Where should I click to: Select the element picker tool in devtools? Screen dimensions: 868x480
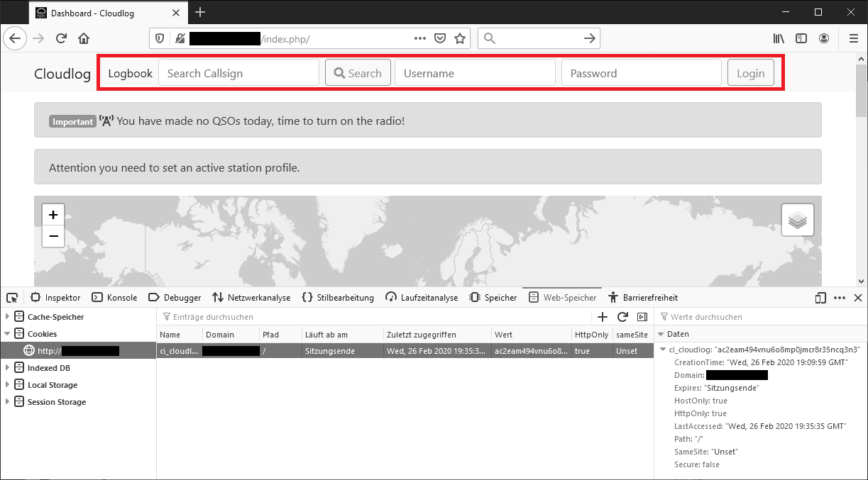pyautogui.click(x=11, y=298)
